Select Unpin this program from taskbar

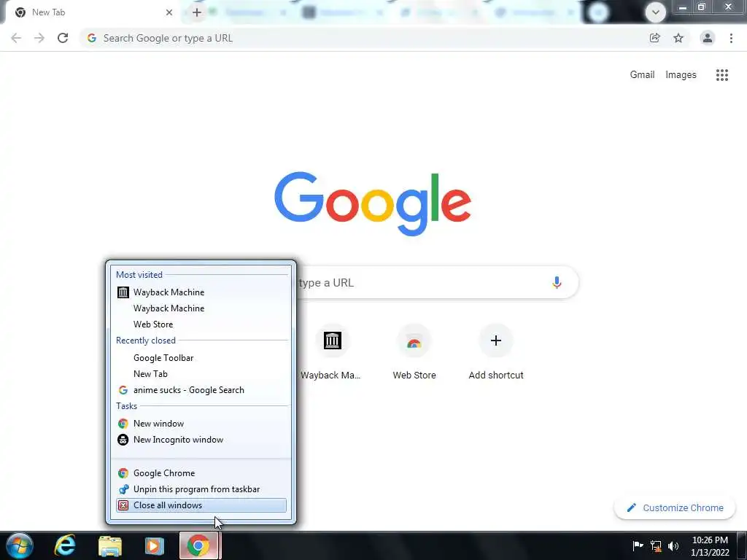pyautogui.click(x=201, y=489)
